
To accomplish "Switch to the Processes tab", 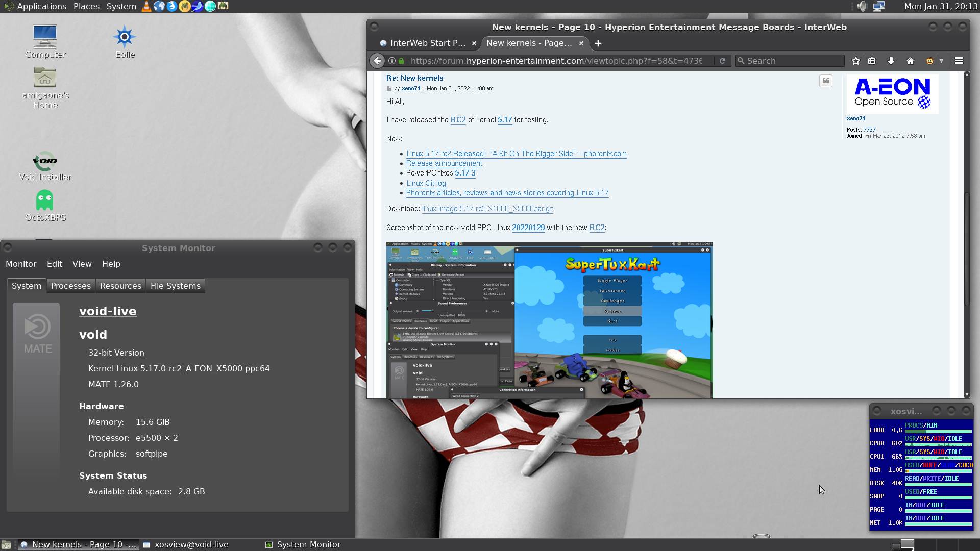I will (x=71, y=286).
